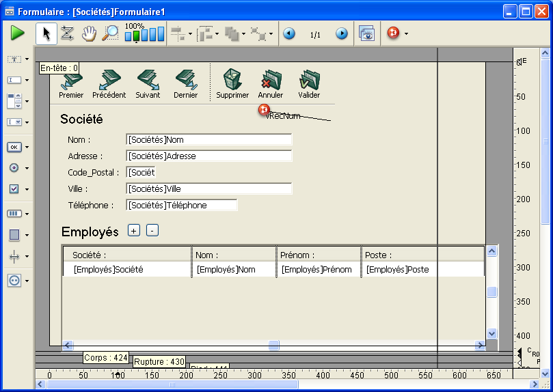Click the subform horizontal scrollbar thumb
This screenshot has height=392, width=553.
(273, 345)
